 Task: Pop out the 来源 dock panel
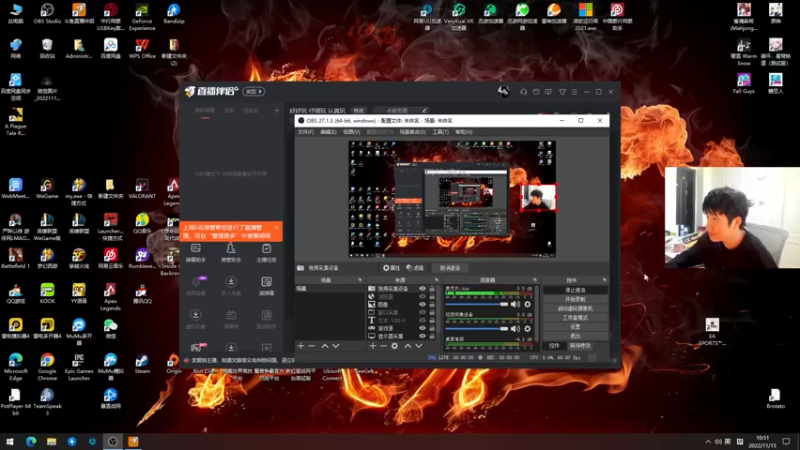click(437, 280)
